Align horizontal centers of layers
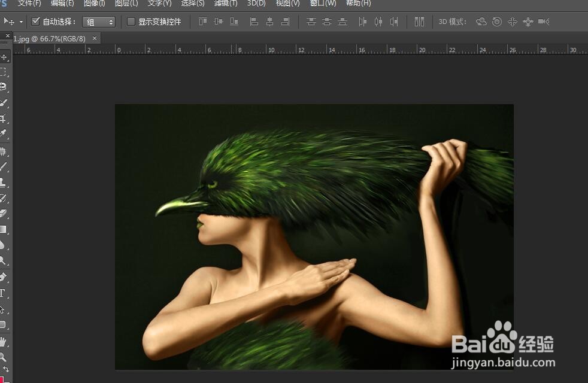Screen dimensions: 588x383 pyautogui.click(x=269, y=22)
